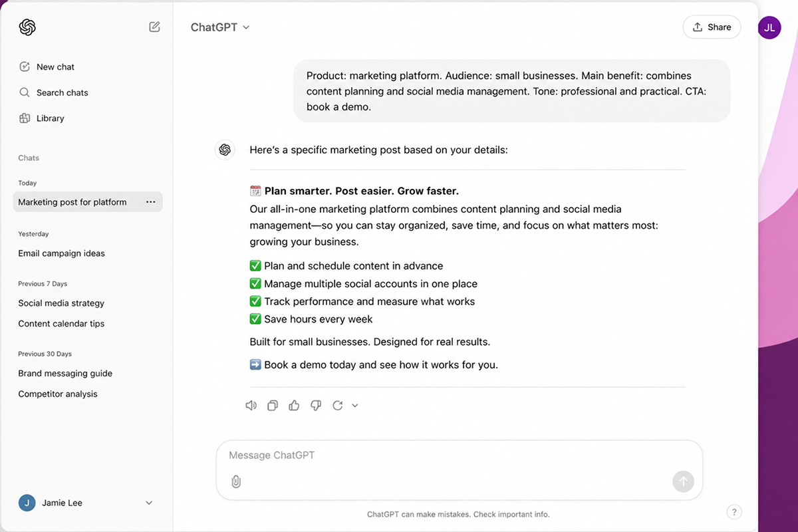Click text Built for small businesses
The image size is (798, 532).
click(370, 342)
